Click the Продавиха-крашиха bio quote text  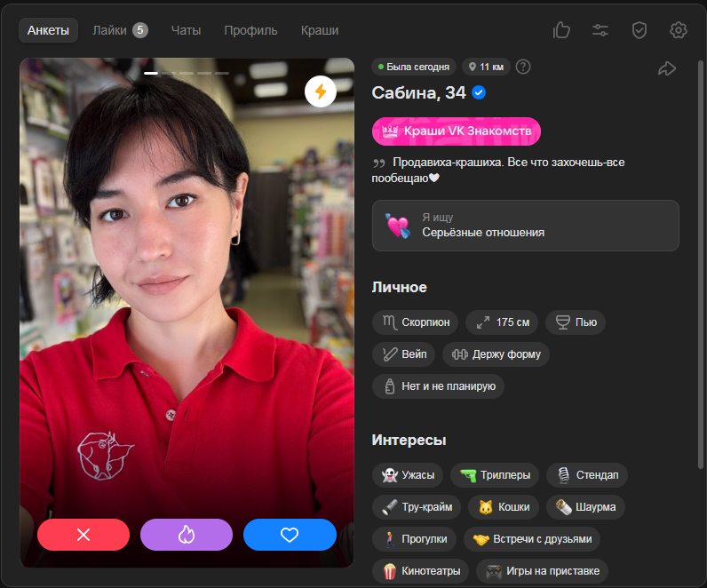498,170
